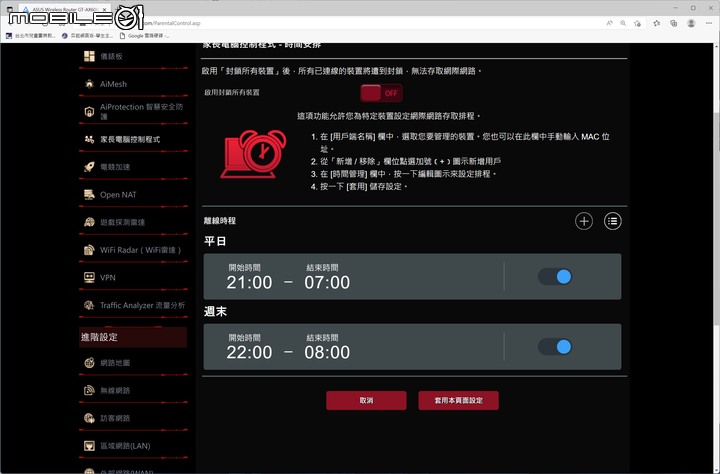Select the 進階設定 section header

[133, 337]
